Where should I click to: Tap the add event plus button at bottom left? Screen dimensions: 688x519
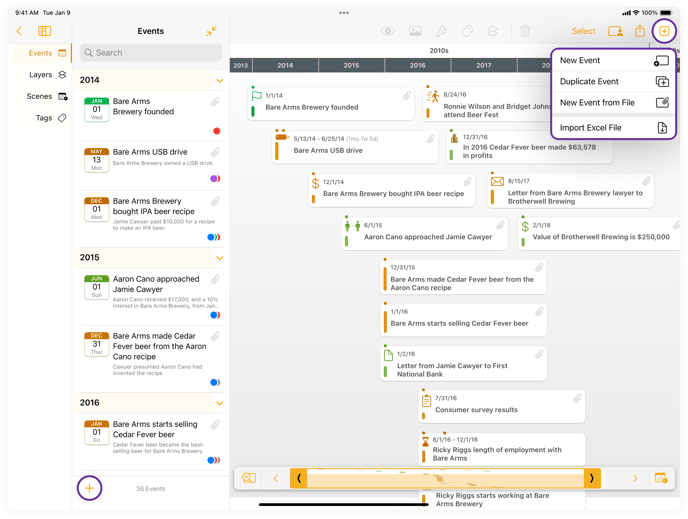click(x=89, y=488)
